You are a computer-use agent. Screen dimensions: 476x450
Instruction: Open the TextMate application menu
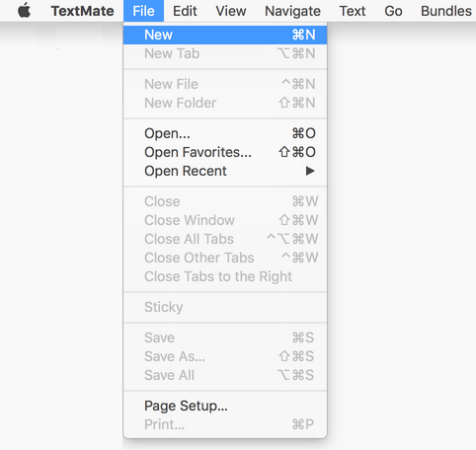click(x=82, y=11)
